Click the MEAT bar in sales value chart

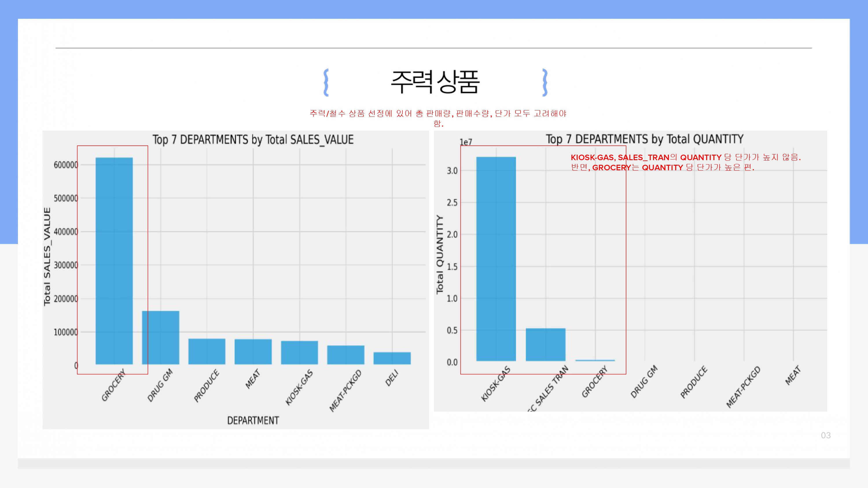point(253,352)
